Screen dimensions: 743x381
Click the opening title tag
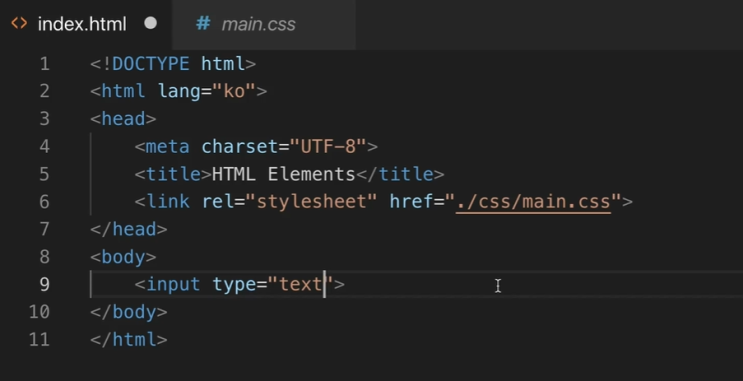pyautogui.click(x=173, y=174)
